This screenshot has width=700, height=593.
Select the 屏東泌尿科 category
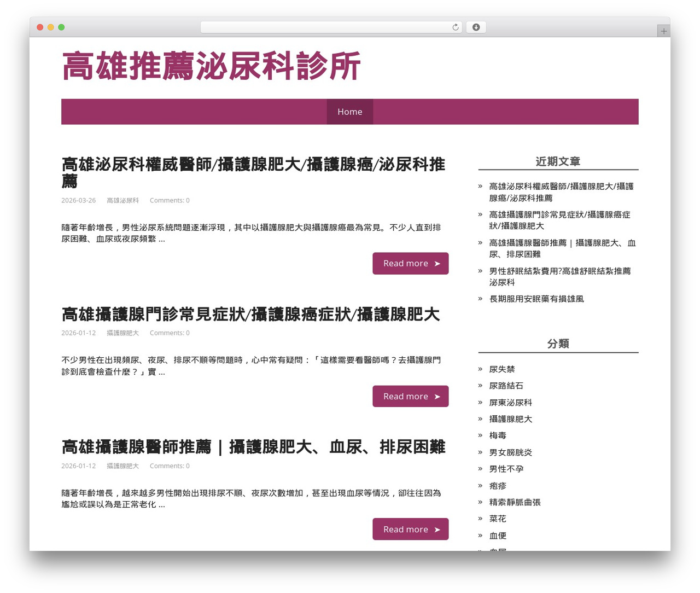click(x=511, y=402)
